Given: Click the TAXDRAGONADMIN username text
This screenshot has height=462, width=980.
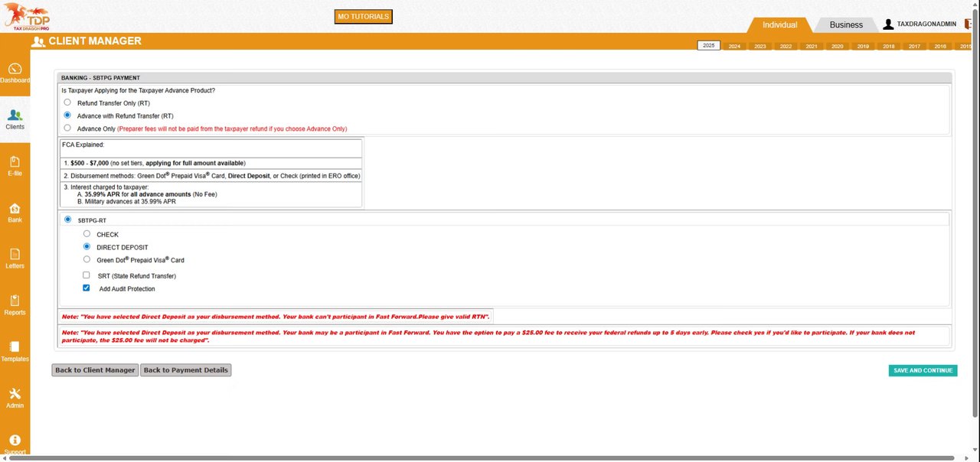Looking at the screenshot, I should tap(926, 24).
